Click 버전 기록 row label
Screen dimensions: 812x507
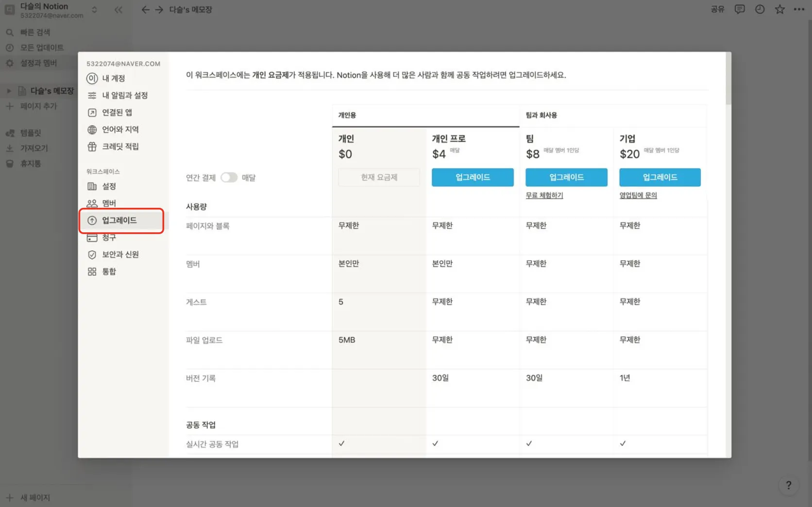(201, 378)
